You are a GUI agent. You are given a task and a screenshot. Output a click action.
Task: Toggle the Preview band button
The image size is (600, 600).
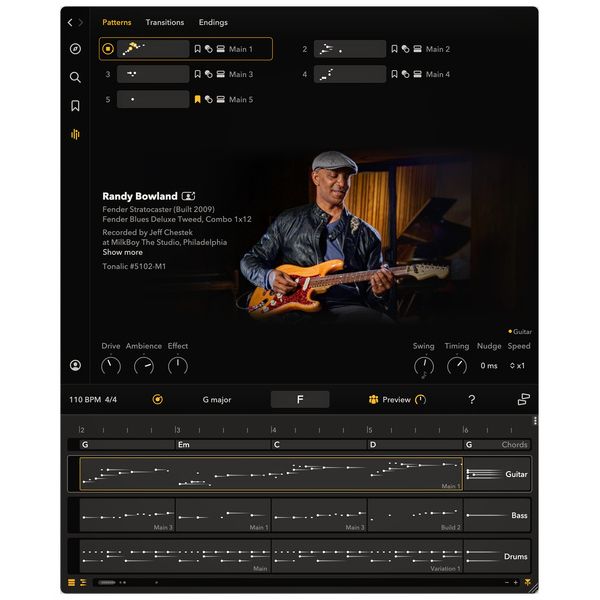(x=389, y=400)
